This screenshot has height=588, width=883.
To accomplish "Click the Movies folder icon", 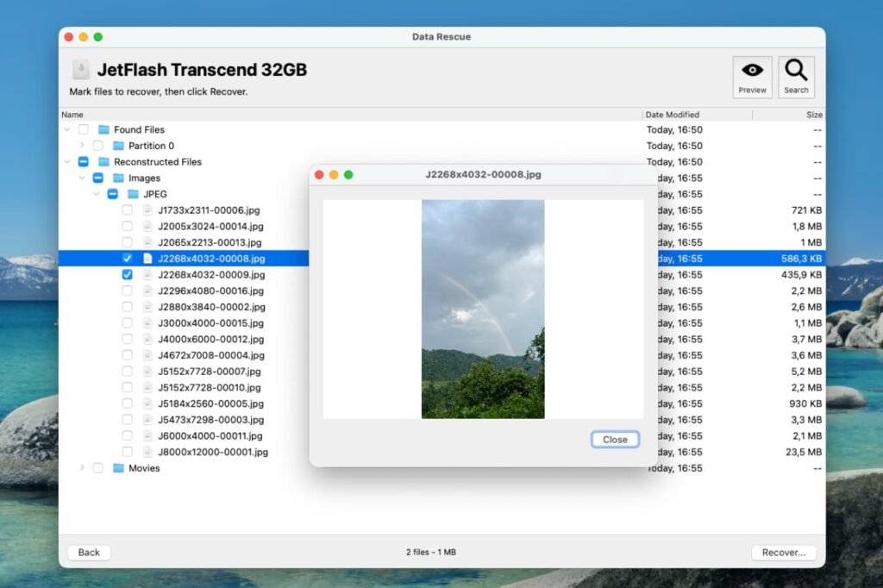I will click(x=118, y=468).
